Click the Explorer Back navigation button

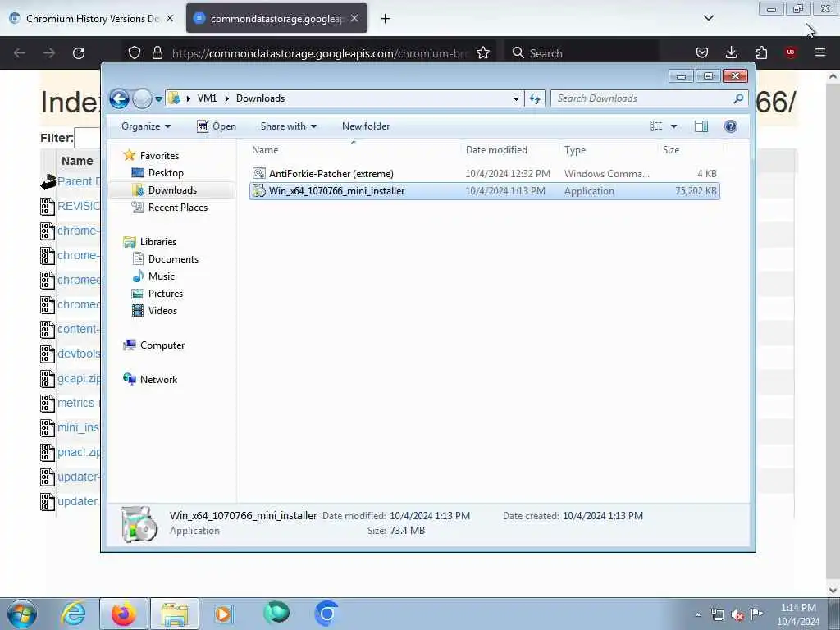click(119, 98)
